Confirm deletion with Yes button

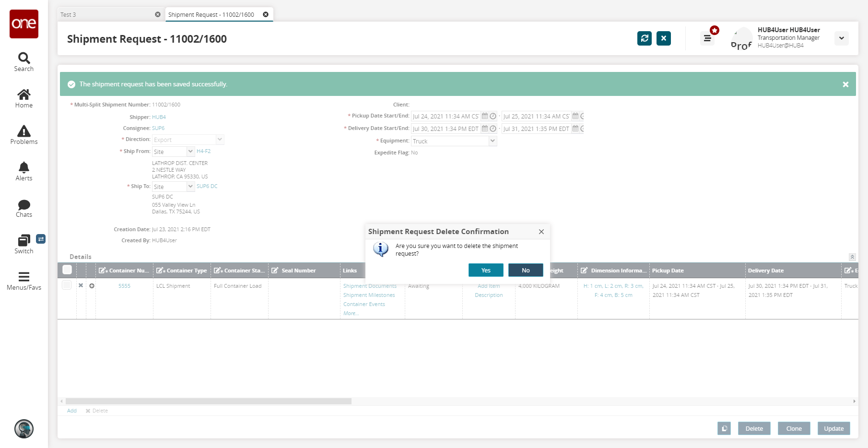pyautogui.click(x=486, y=270)
